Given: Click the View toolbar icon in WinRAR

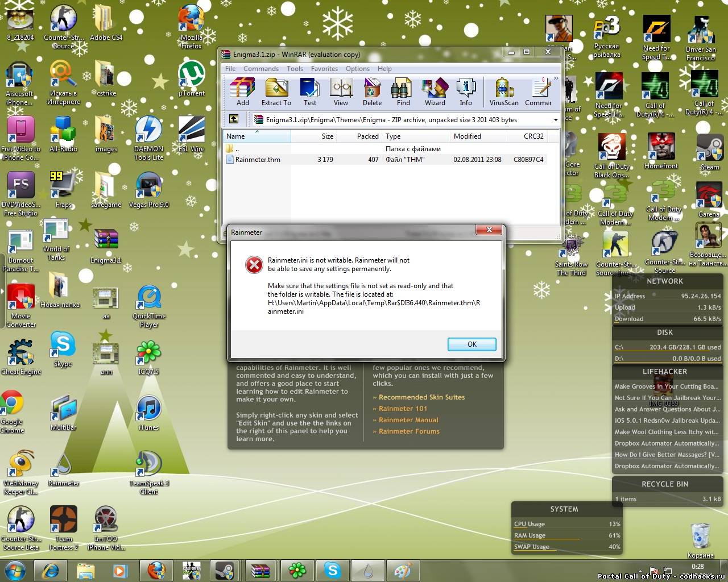Looking at the screenshot, I should click(x=341, y=92).
